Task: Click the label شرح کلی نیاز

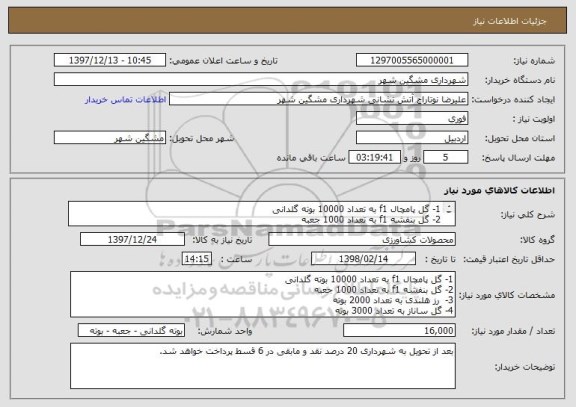Action: point(528,215)
